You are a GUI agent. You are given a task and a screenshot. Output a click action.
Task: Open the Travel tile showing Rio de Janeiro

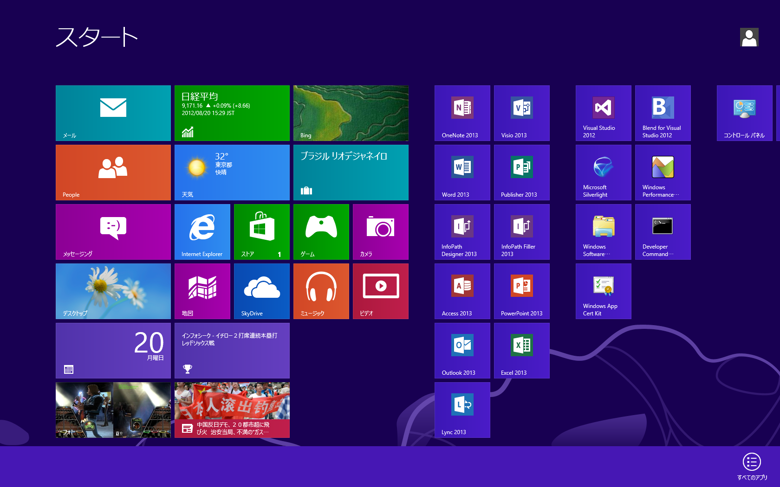tap(351, 172)
